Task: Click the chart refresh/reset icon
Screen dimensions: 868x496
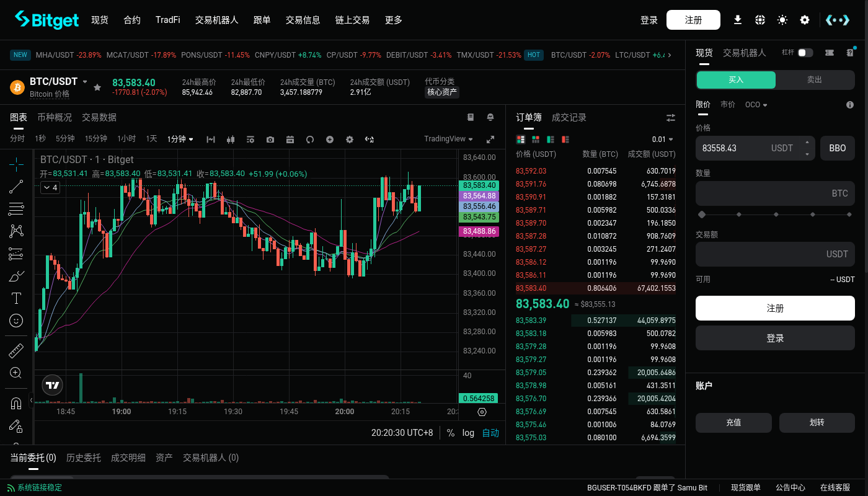Action: coord(310,139)
